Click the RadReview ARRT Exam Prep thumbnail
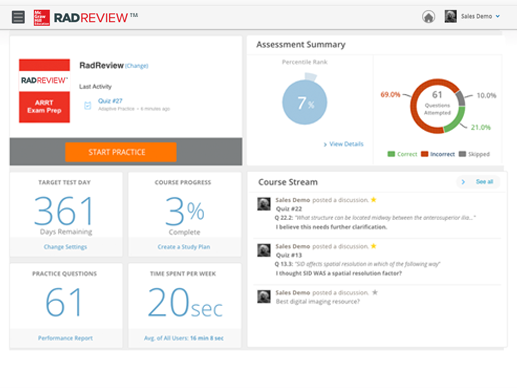The image size is (517, 388). pyautogui.click(x=44, y=91)
